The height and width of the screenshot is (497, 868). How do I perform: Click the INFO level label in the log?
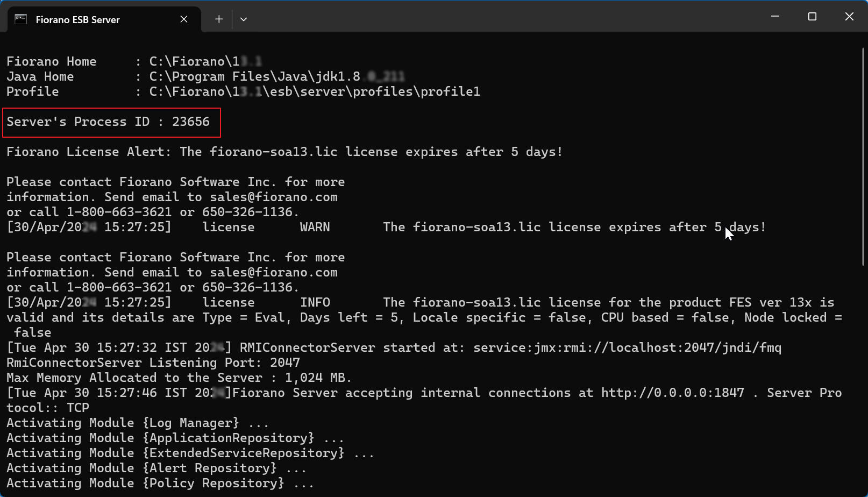[x=315, y=303]
